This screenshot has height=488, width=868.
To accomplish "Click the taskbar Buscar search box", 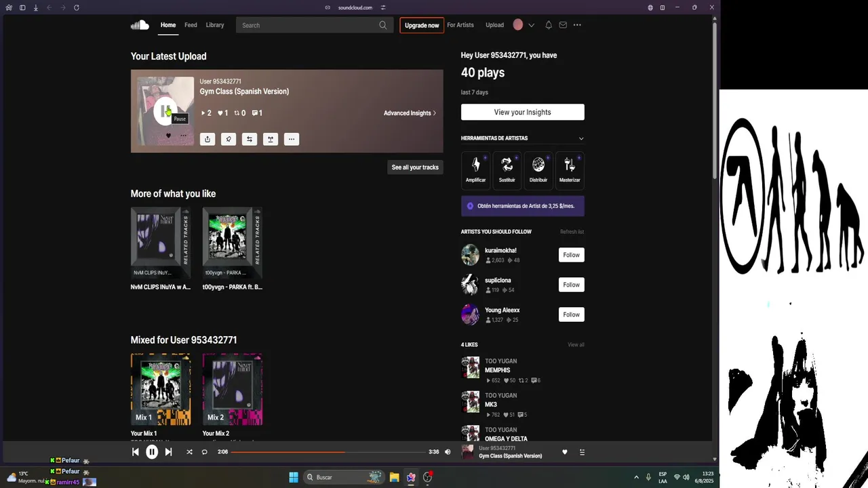I will coord(344,477).
